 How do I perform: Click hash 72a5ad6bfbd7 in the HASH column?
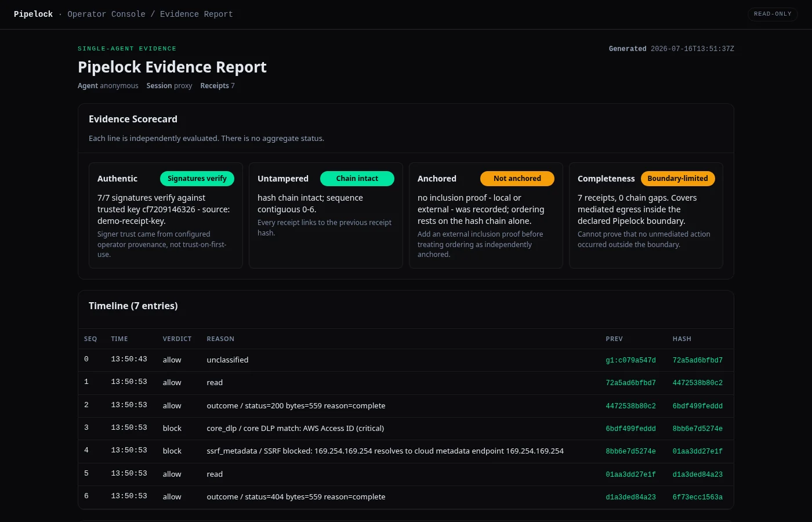[698, 360]
